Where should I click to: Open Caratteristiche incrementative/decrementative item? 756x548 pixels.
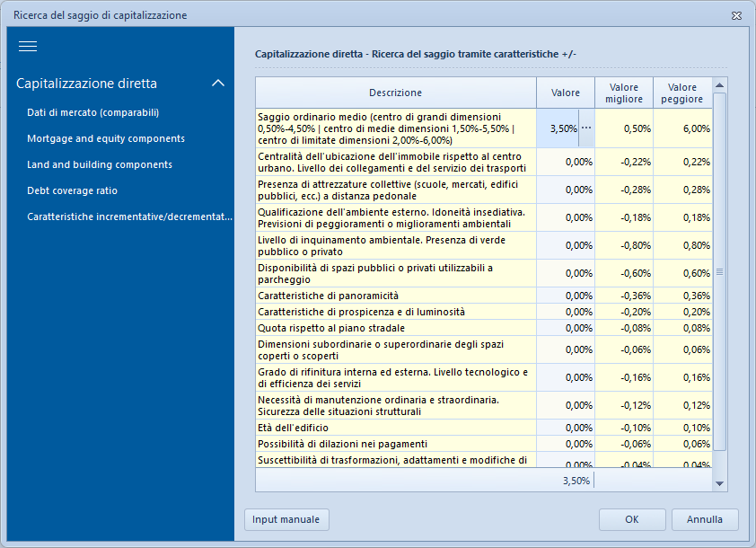(129, 217)
